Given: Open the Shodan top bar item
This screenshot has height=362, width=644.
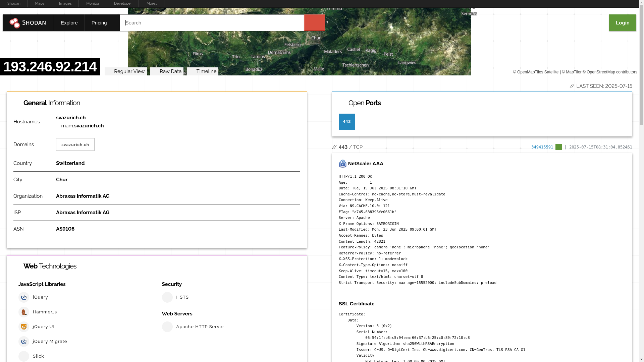Looking at the screenshot, I should pyautogui.click(x=14, y=3).
